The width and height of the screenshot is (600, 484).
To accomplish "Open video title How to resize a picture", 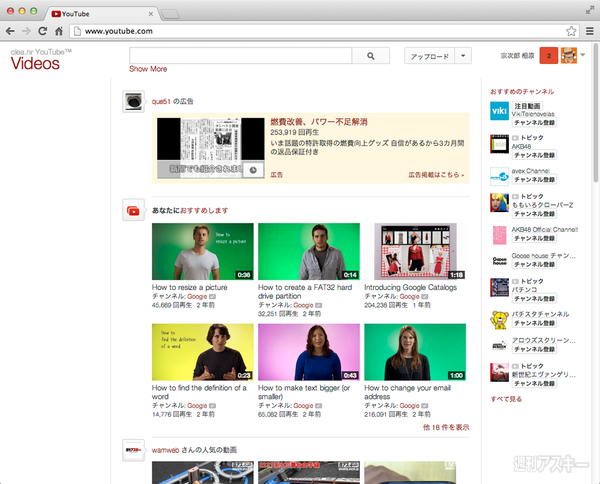I will point(189,287).
